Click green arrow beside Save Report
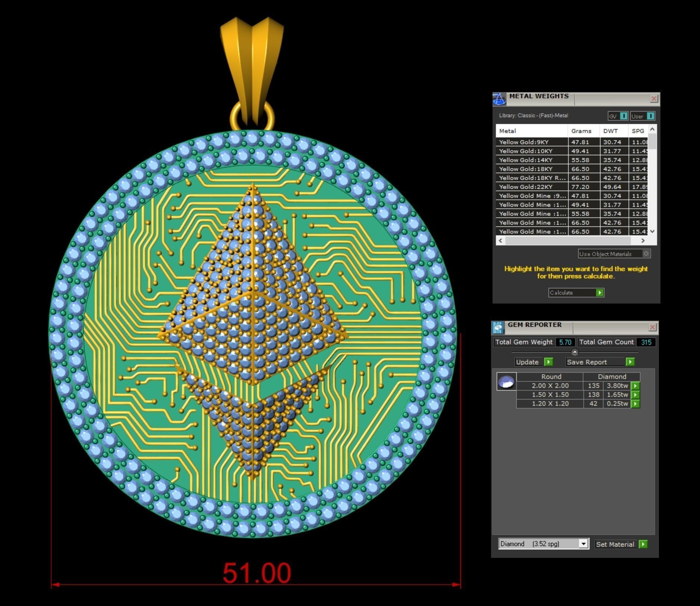 [630, 362]
